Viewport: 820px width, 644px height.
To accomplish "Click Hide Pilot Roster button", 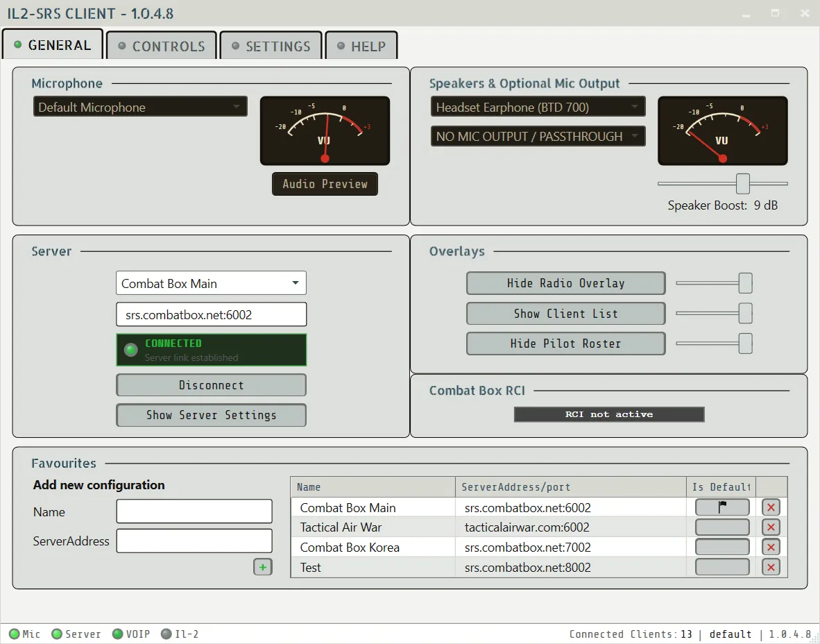I will (566, 344).
